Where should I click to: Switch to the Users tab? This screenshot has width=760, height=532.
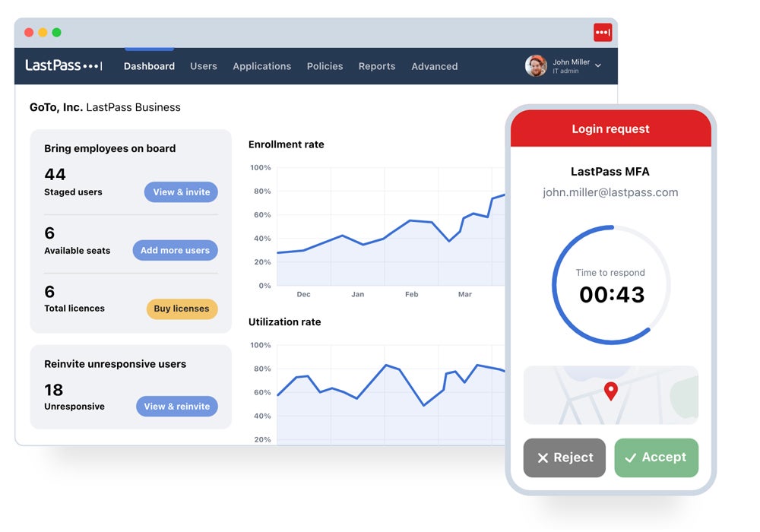[x=204, y=66]
